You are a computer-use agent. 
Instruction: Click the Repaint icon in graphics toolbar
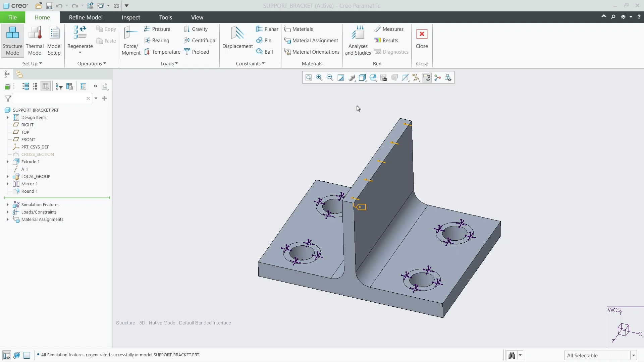coord(341,78)
